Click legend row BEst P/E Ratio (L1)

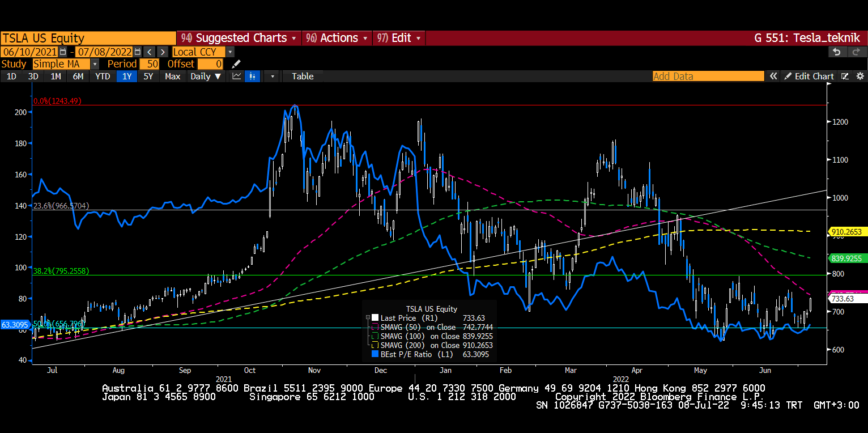click(430, 354)
